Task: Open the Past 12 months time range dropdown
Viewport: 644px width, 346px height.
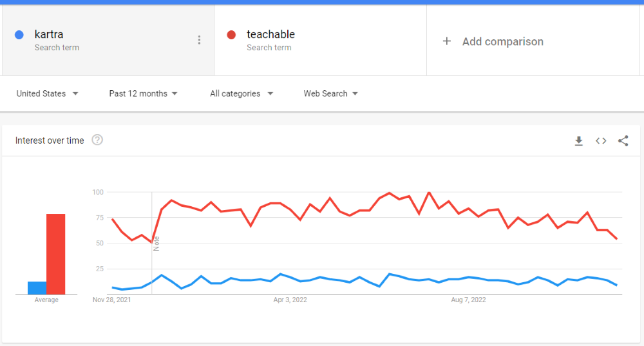Action: [x=144, y=93]
